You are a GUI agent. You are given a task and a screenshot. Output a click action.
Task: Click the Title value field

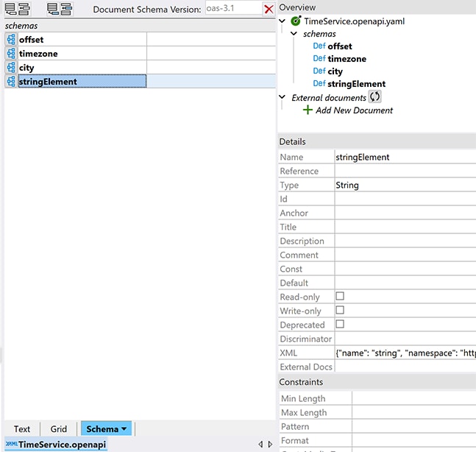point(405,227)
